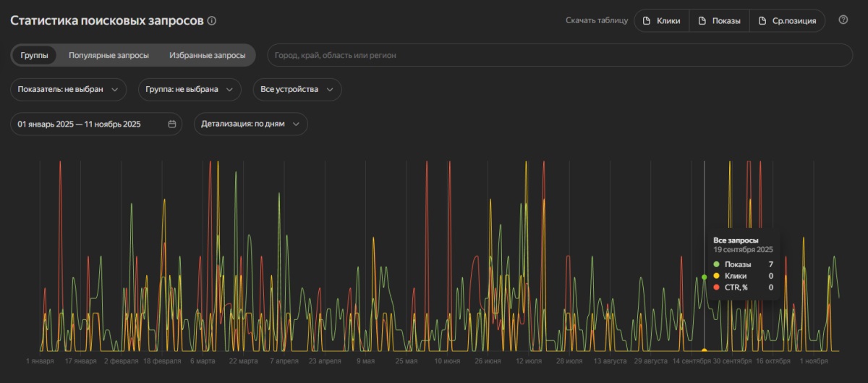Click the file icon on Клики button

pos(647,21)
